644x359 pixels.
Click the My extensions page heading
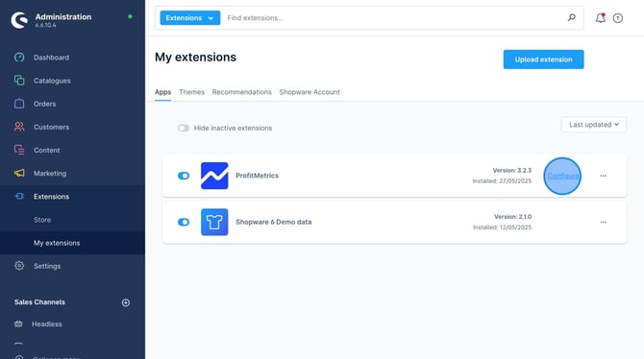[195, 57]
